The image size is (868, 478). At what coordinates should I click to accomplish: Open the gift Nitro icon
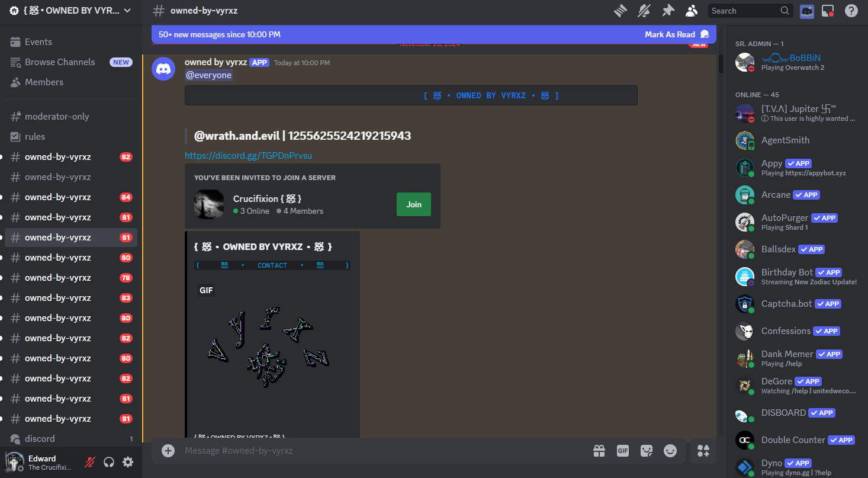point(599,451)
